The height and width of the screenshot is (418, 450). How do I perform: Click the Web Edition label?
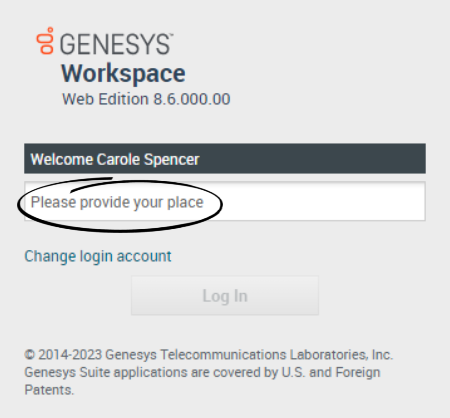pos(105,99)
